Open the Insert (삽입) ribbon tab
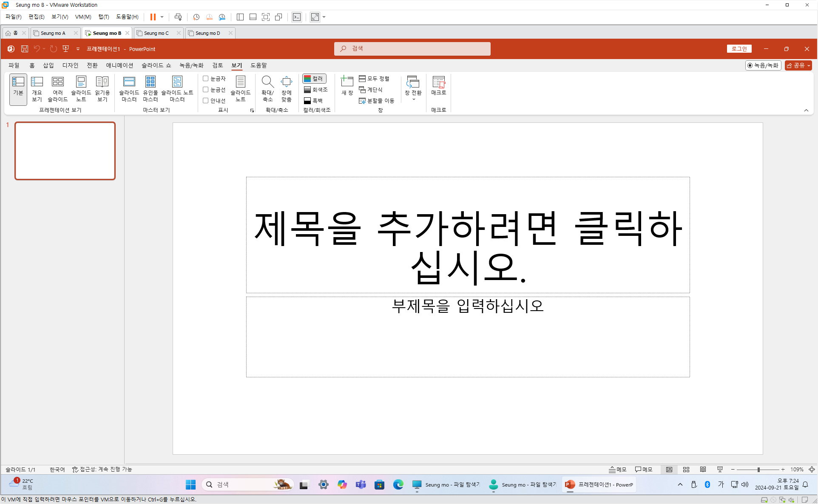This screenshot has width=818, height=504. (48, 65)
